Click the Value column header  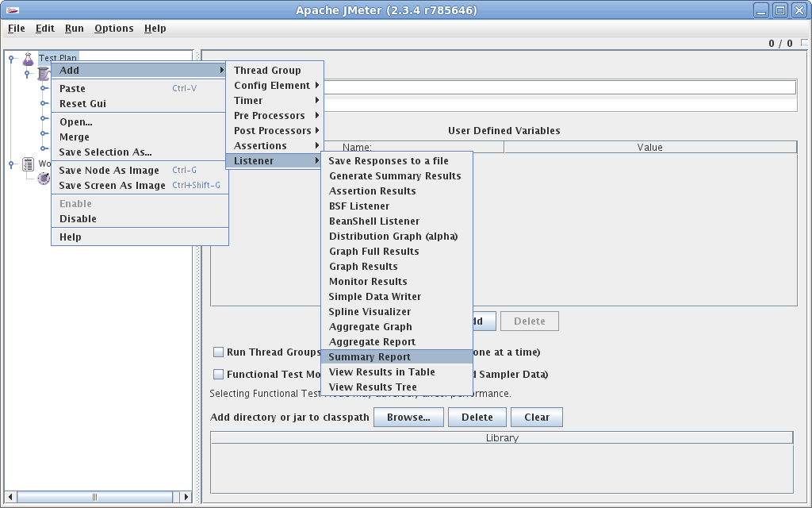pos(650,147)
